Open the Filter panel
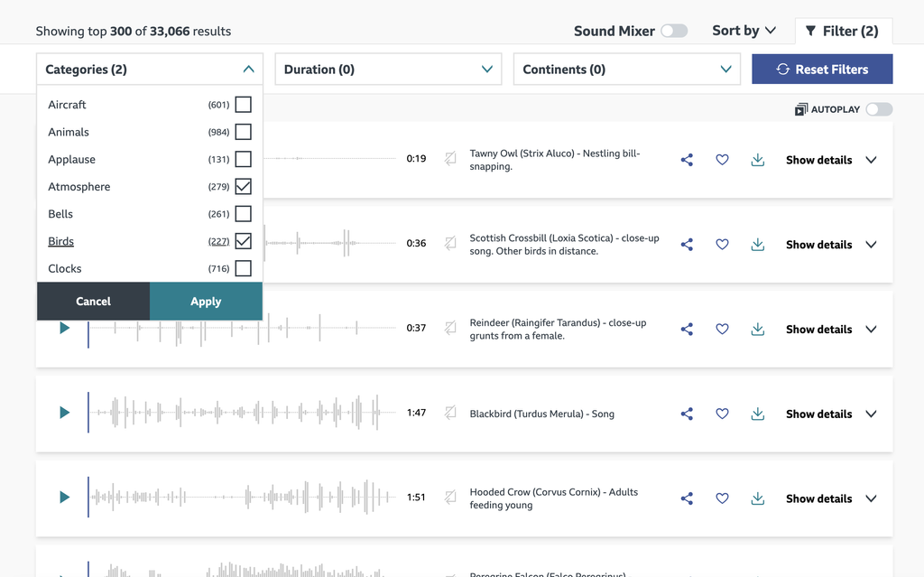The image size is (924, 577). 843,30
